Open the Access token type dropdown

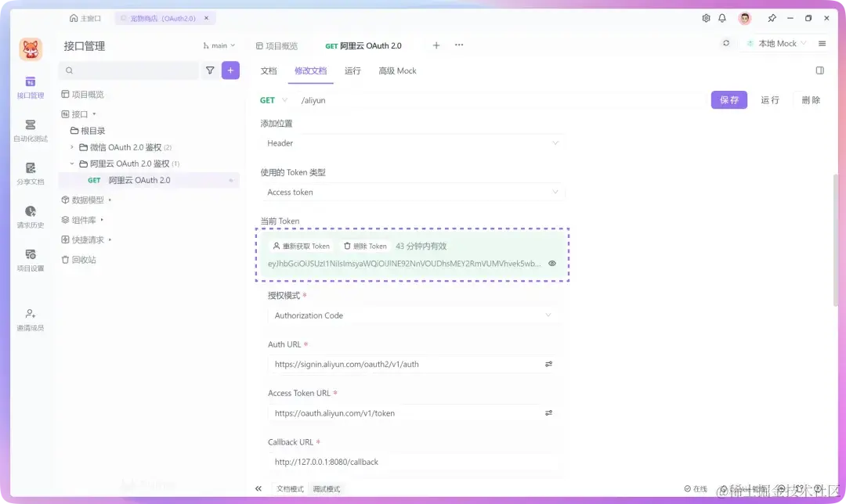pos(413,192)
